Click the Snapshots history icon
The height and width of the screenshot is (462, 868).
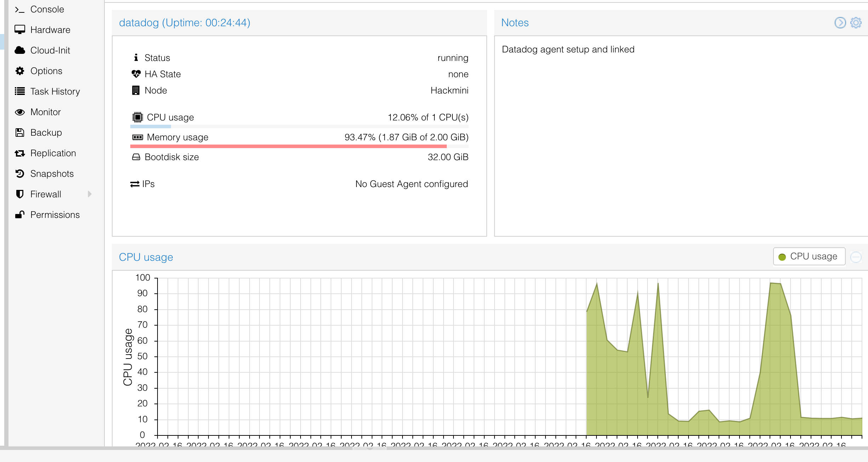(20, 174)
